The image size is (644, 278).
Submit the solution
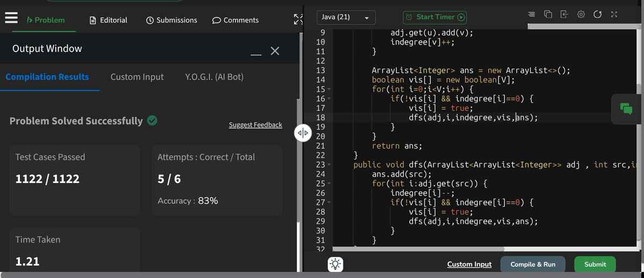[595, 264]
